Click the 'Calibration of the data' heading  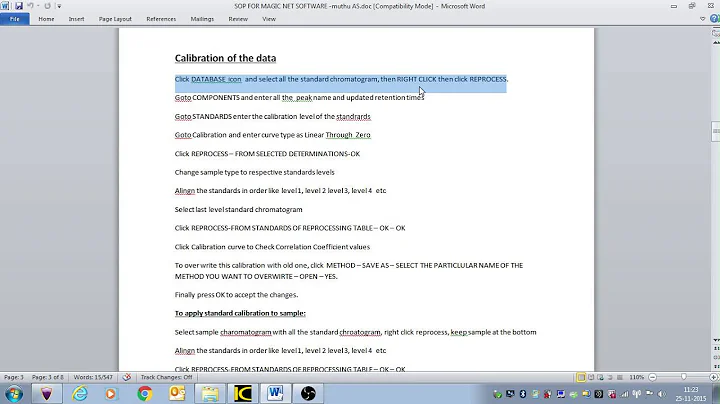(x=225, y=58)
